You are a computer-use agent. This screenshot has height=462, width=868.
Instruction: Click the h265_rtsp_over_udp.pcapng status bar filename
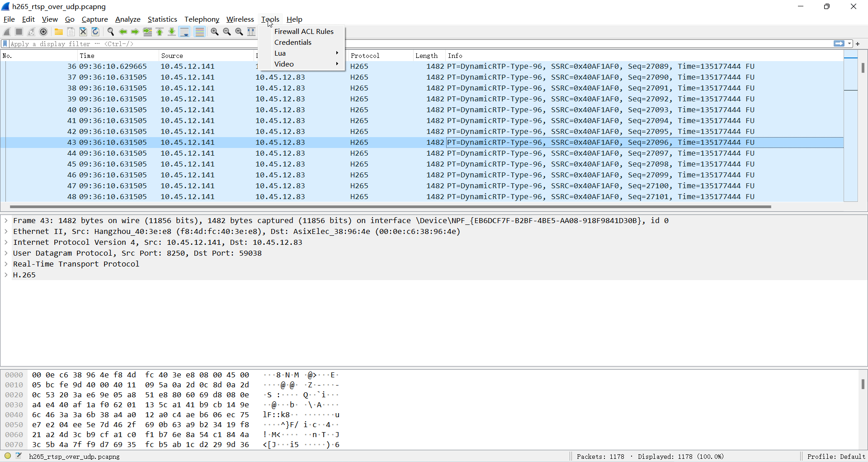coord(74,457)
